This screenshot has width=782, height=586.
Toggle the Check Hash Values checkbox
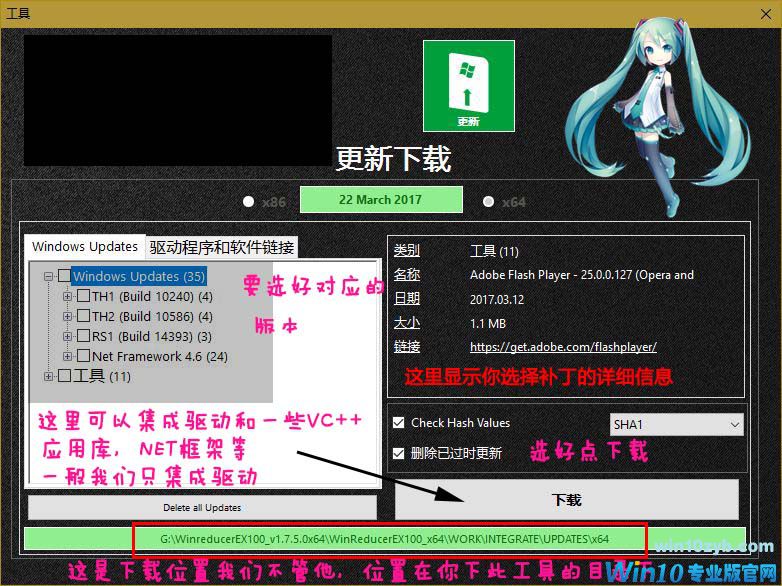[x=400, y=423]
